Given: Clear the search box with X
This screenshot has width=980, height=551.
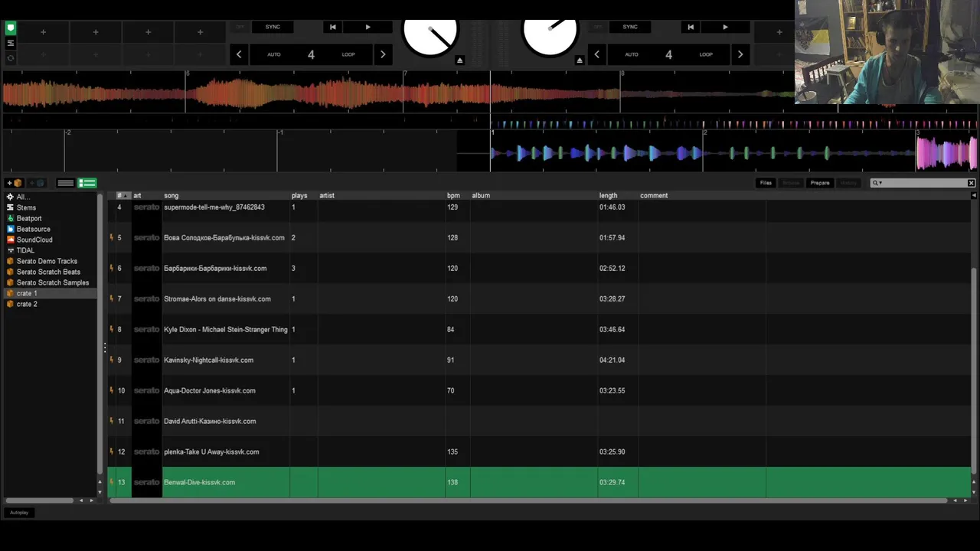Looking at the screenshot, I should pyautogui.click(x=971, y=183).
